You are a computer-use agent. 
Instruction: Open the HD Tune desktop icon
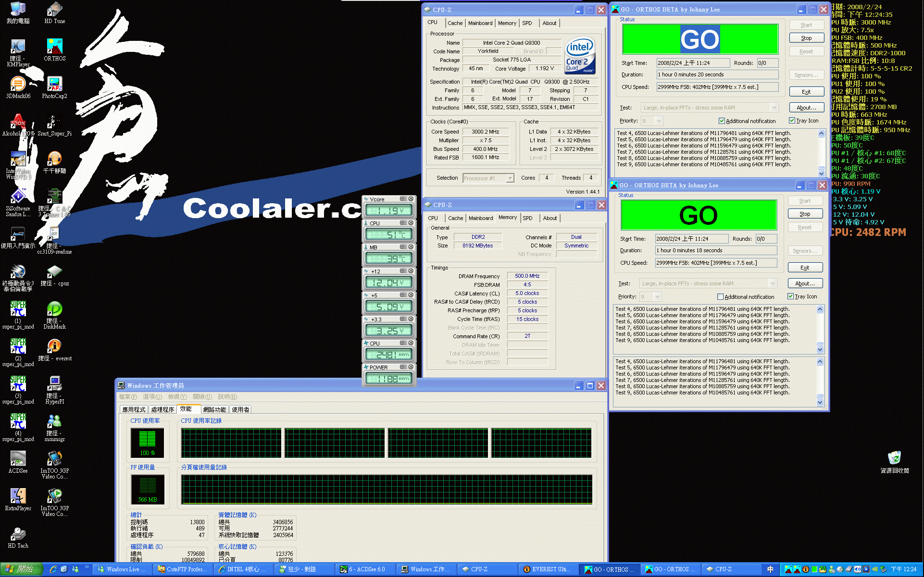pos(54,9)
